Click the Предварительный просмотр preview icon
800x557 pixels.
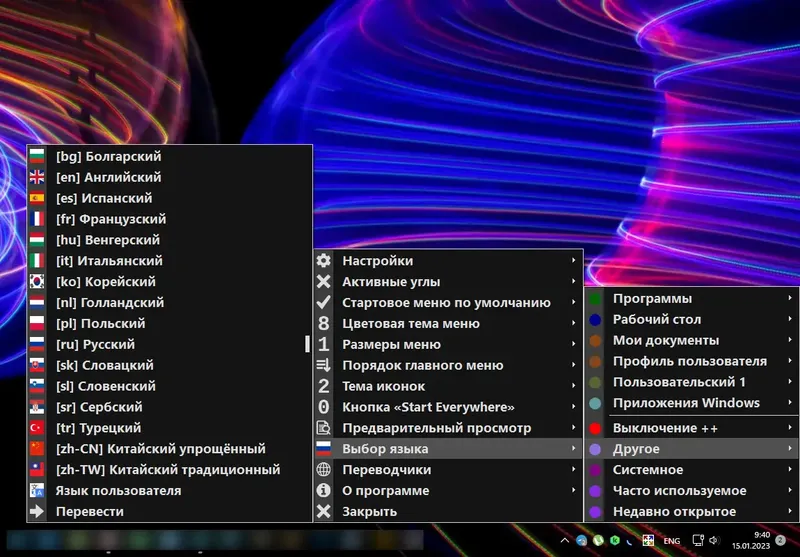(323, 428)
